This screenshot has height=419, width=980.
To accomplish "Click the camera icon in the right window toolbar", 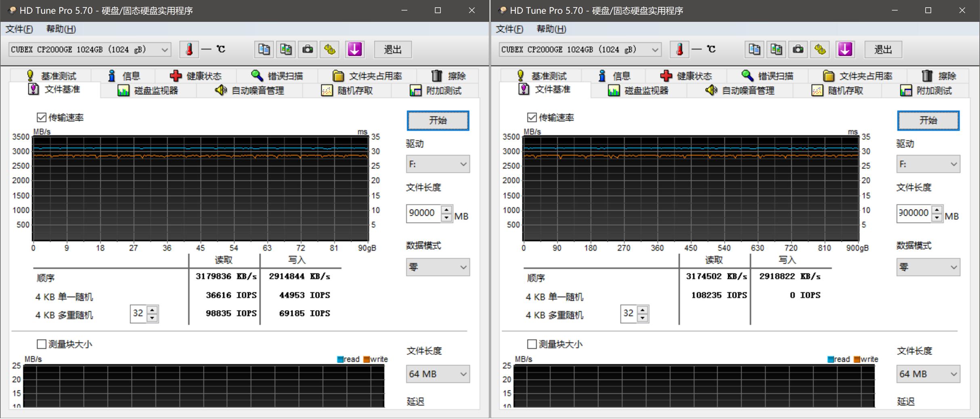I will coord(798,49).
